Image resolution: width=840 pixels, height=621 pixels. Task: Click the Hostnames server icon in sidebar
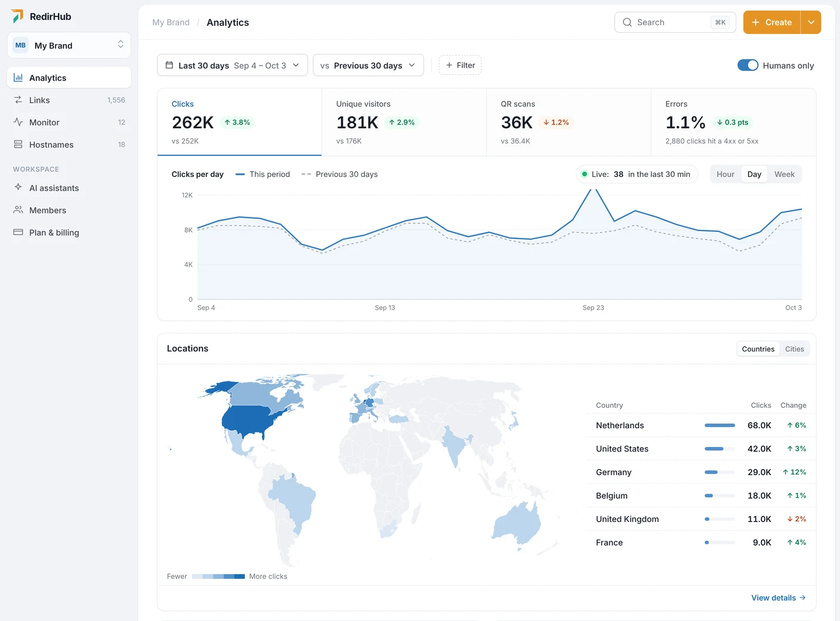click(x=18, y=144)
